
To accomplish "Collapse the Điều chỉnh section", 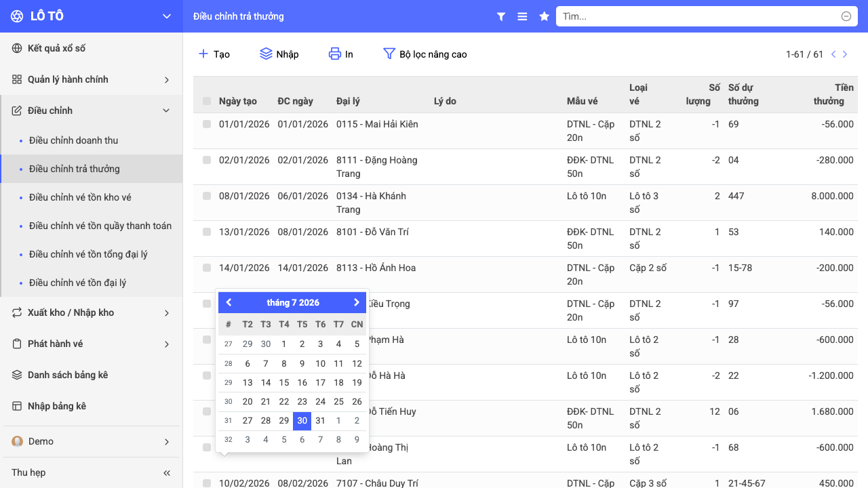I will [x=91, y=110].
